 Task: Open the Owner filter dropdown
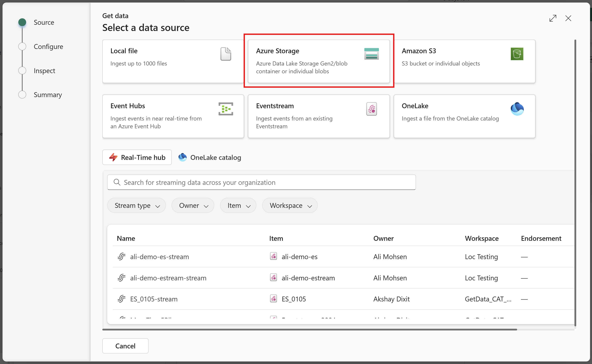click(193, 205)
